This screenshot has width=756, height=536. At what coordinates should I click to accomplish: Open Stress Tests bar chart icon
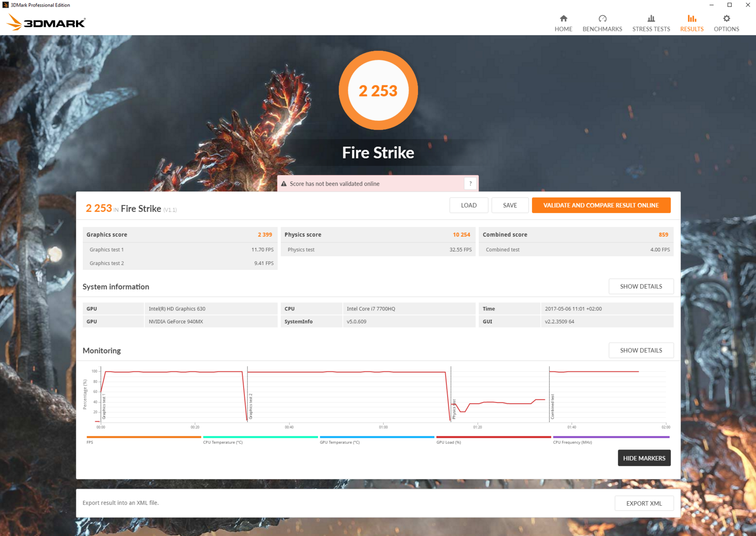point(651,18)
